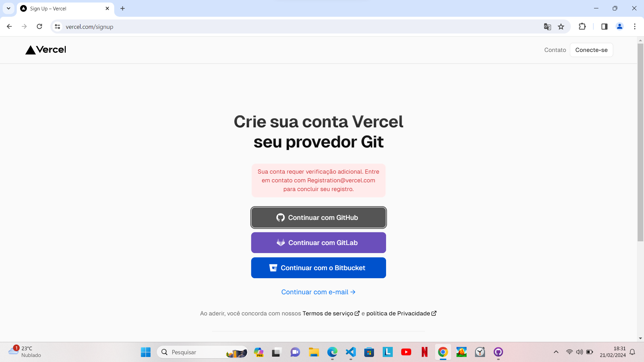Open YouTube from taskbar
The width and height of the screenshot is (644, 362).
point(406,352)
